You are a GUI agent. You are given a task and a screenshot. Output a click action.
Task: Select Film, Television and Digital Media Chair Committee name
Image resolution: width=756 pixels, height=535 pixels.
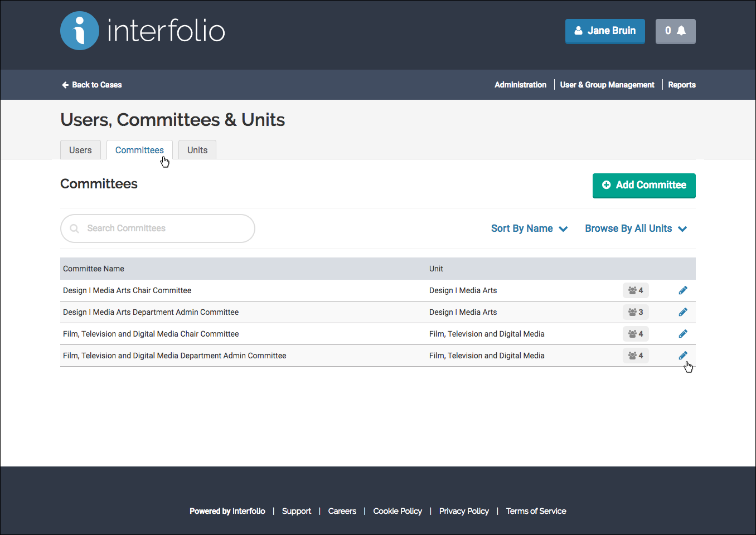(x=151, y=334)
